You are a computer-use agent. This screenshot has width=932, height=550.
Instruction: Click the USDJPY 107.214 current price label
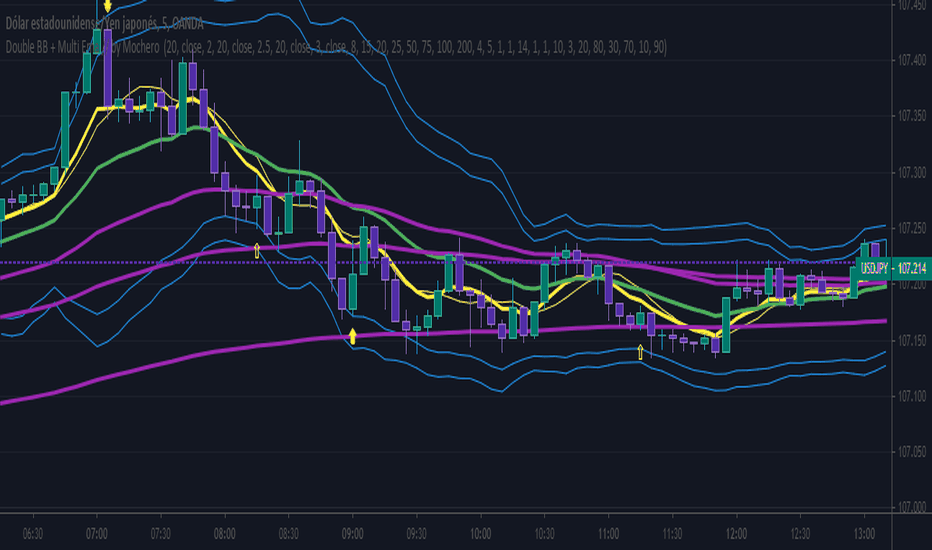(x=893, y=269)
